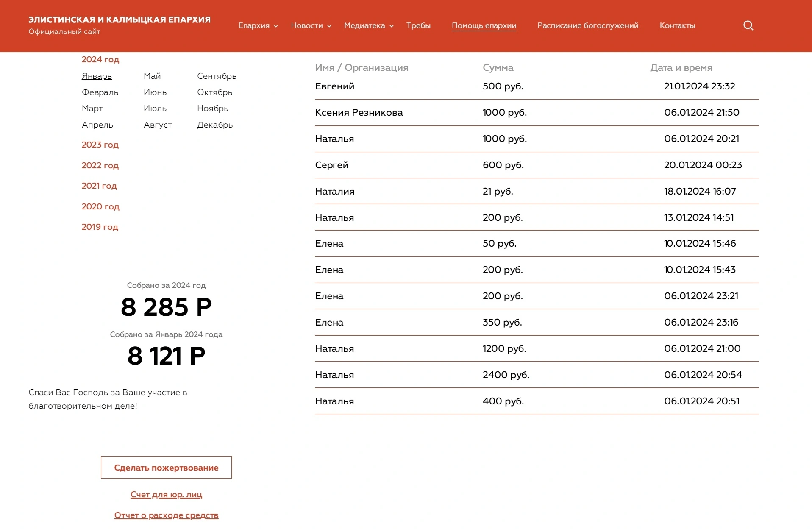Open the Контакты page

click(x=677, y=25)
